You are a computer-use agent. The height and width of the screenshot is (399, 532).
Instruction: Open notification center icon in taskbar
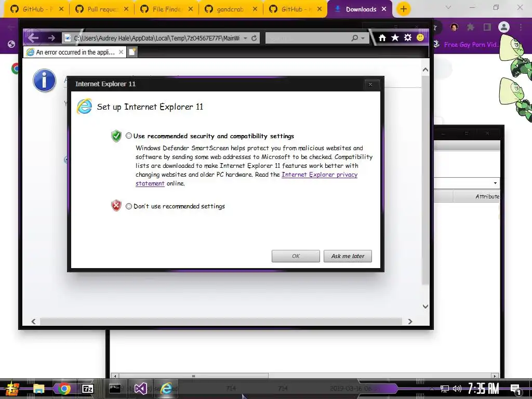[516, 389]
